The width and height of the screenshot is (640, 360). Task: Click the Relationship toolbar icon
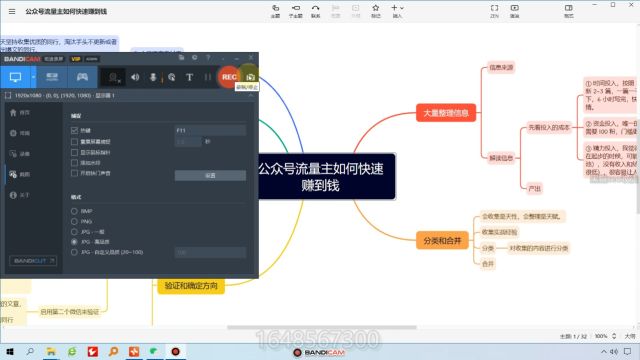(x=316, y=11)
